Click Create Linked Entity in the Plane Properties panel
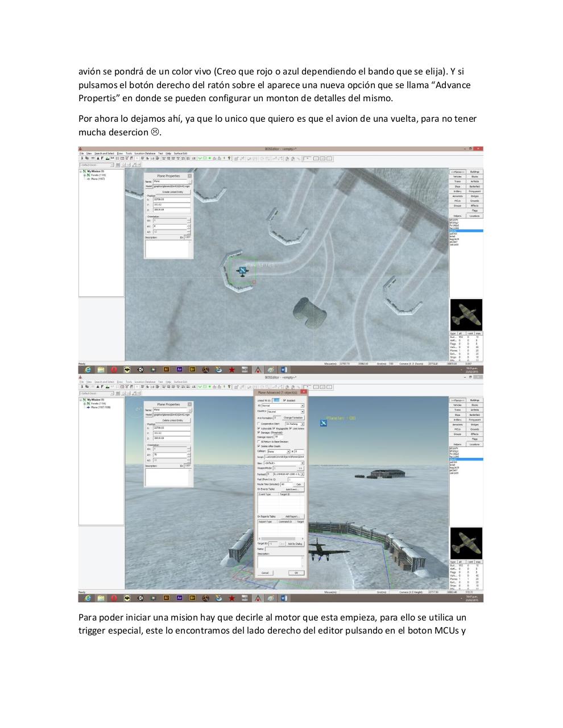This screenshot has height=728, width=563. click(173, 192)
